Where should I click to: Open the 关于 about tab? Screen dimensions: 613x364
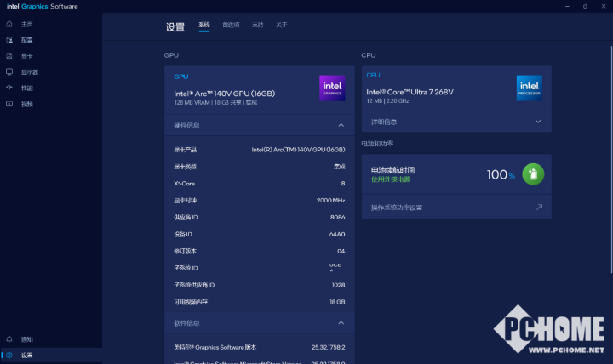282,26
